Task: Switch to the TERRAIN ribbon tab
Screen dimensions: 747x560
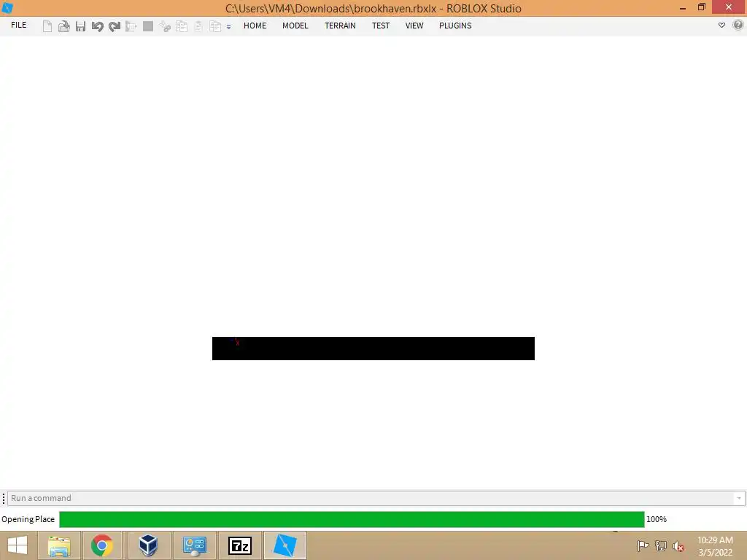Action: click(x=340, y=26)
